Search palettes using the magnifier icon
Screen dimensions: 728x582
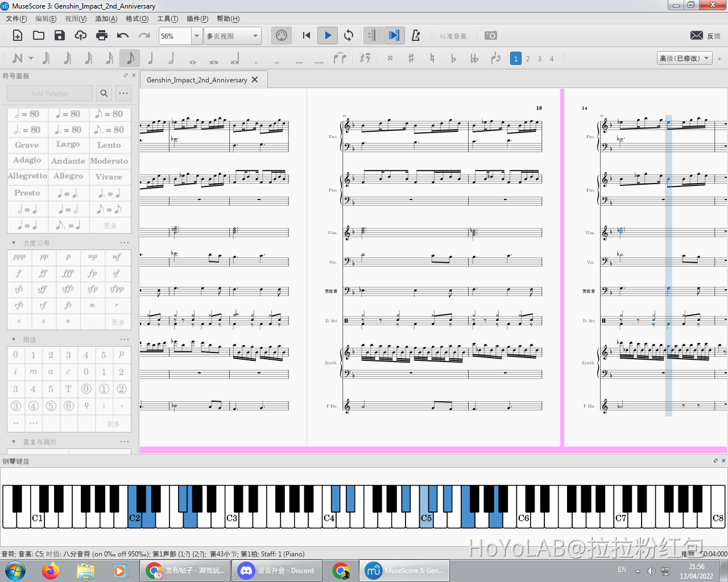(x=104, y=93)
